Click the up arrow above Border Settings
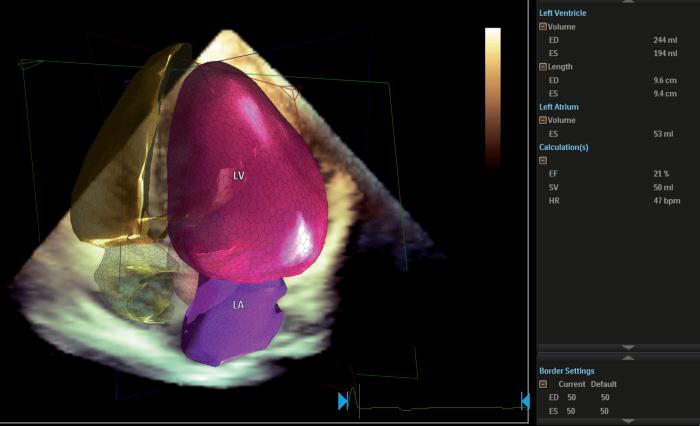The width and height of the screenshot is (700, 426). tap(628, 358)
